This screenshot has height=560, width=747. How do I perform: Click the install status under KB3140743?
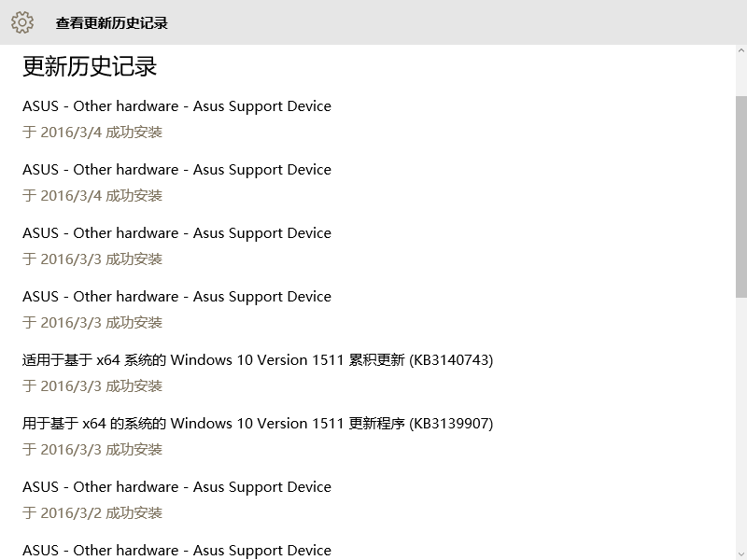click(x=92, y=386)
